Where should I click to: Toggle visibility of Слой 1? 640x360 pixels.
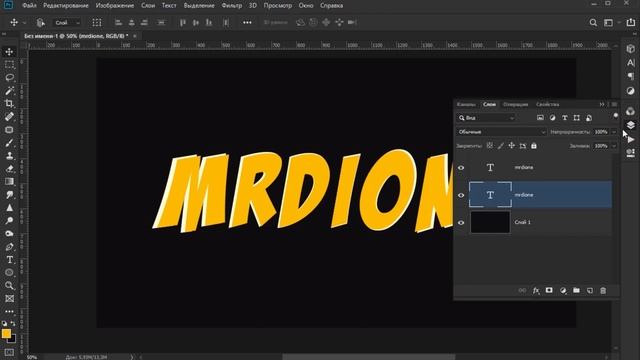[461, 222]
